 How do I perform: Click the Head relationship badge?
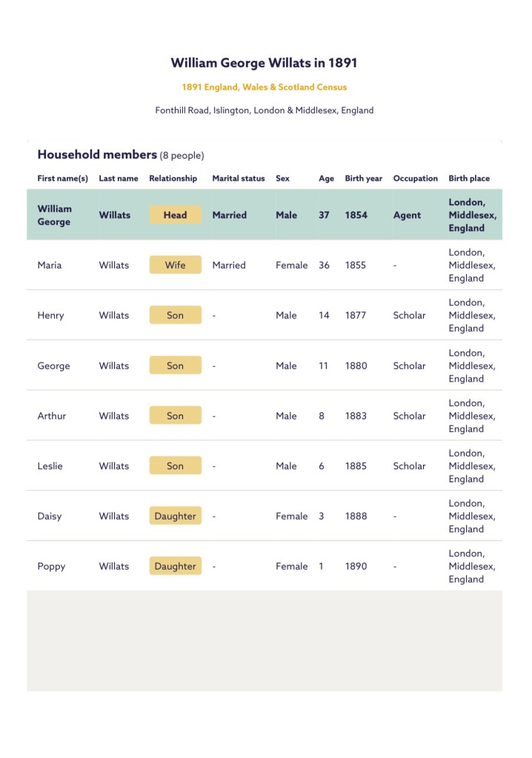click(175, 215)
